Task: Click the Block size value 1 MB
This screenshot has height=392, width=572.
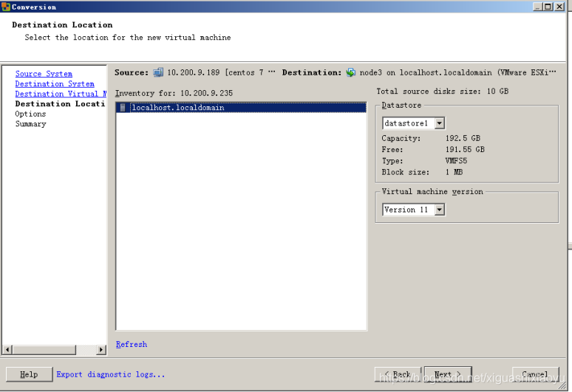Action: tap(454, 172)
